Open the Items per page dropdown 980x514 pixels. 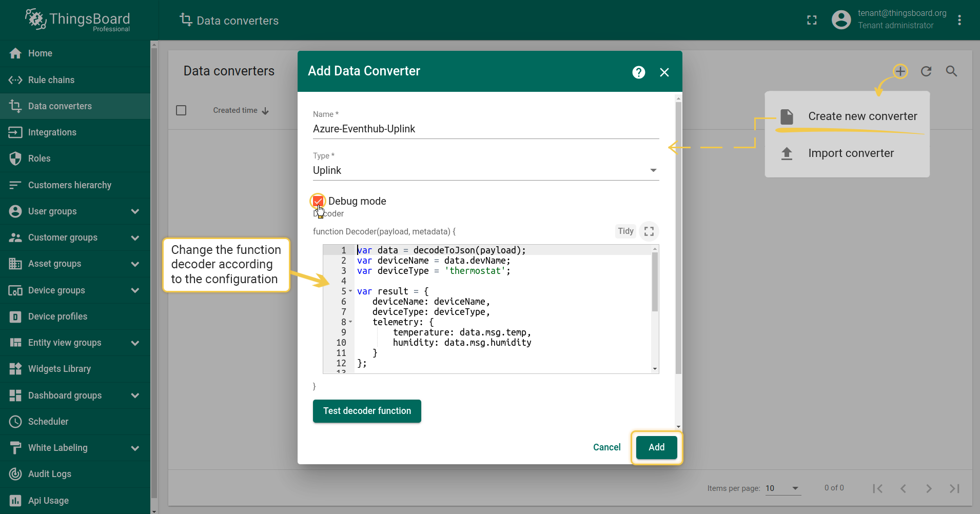tap(782, 488)
